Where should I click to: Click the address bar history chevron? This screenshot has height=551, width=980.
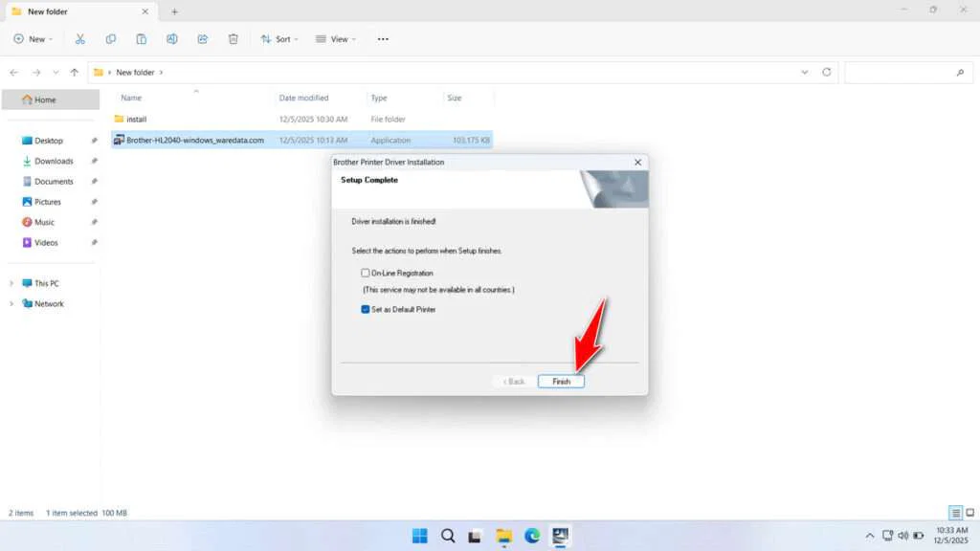805,72
